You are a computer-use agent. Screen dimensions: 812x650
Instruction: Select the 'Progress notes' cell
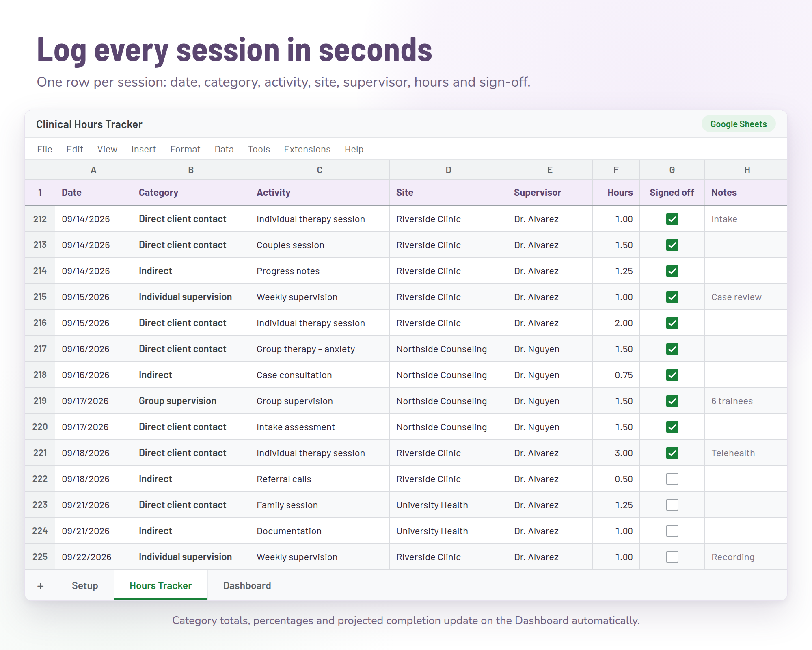pos(320,271)
